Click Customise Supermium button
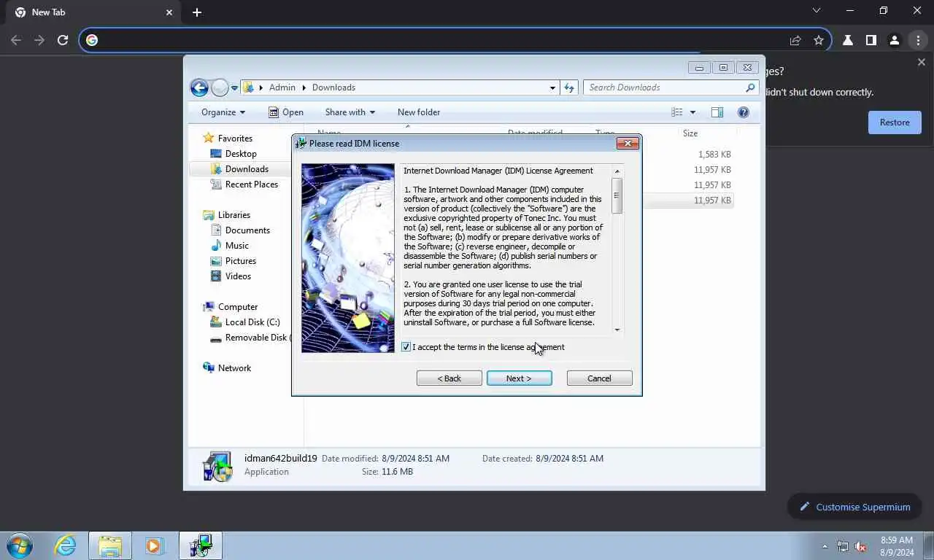Screen dimensions: 934x560 854,507
